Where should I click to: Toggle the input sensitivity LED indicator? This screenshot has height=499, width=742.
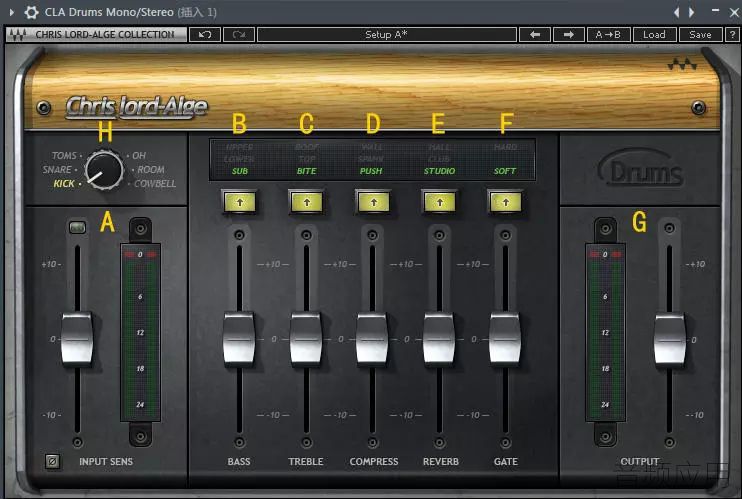click(x=77, y=228)
